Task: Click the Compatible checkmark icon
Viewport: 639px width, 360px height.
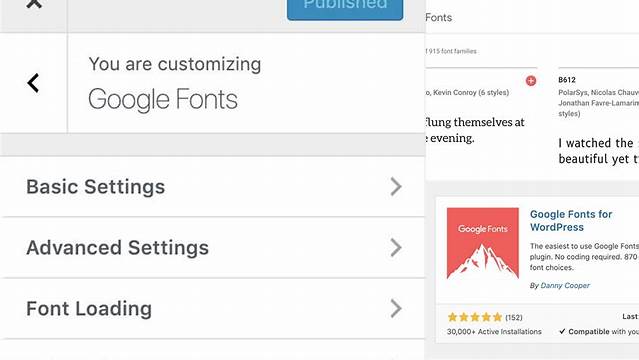Action: click(x=562, y=331)
